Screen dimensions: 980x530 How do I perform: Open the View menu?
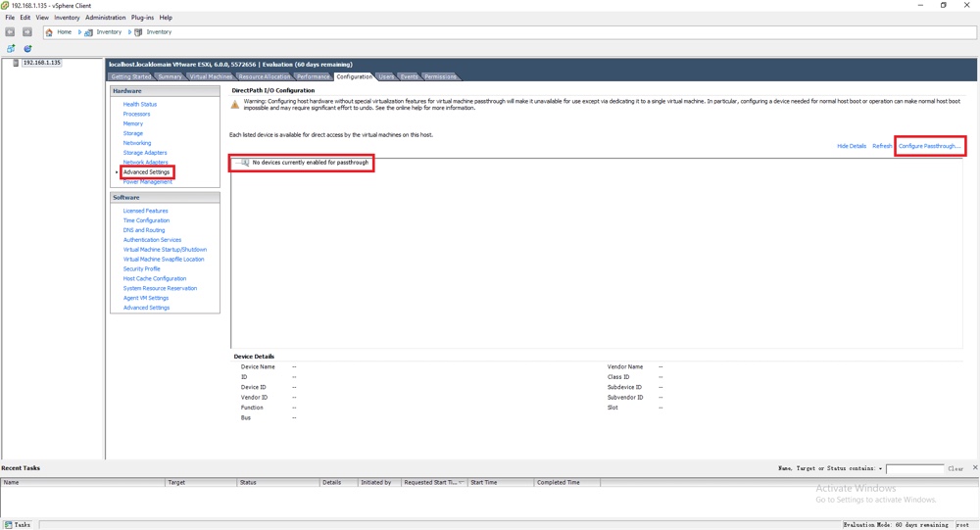42,18
